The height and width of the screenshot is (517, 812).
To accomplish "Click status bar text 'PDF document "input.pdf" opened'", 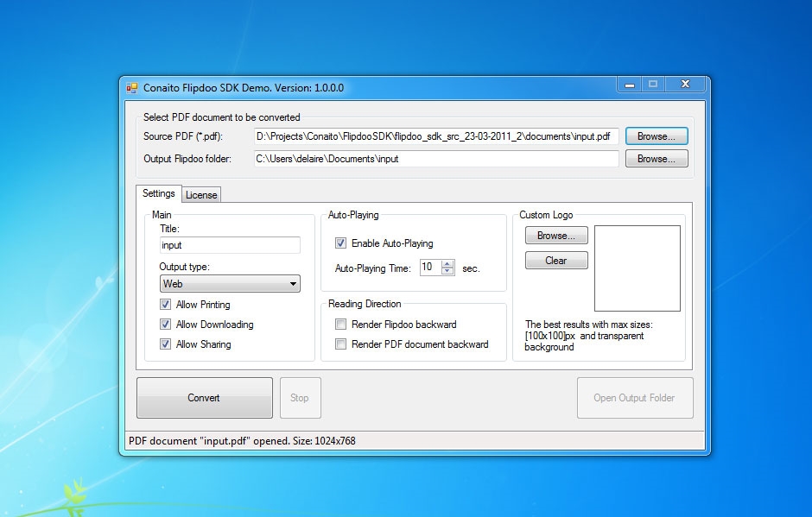I will pos(209,441).
